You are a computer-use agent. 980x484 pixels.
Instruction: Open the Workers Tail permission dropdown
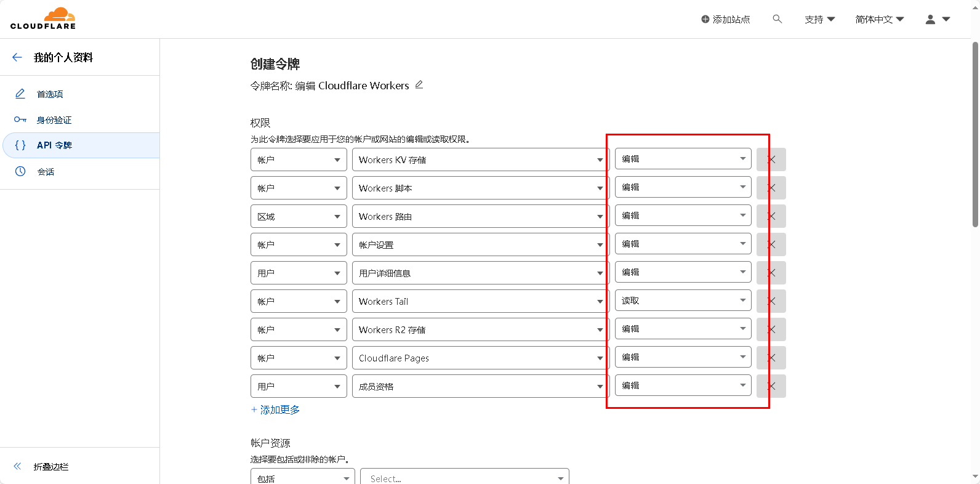click(x=481, y=301)
